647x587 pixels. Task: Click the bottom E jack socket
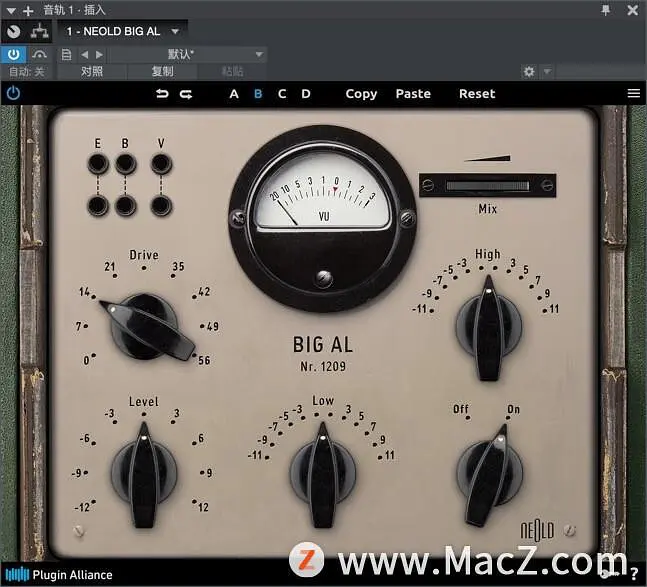[x=98, y=205]
